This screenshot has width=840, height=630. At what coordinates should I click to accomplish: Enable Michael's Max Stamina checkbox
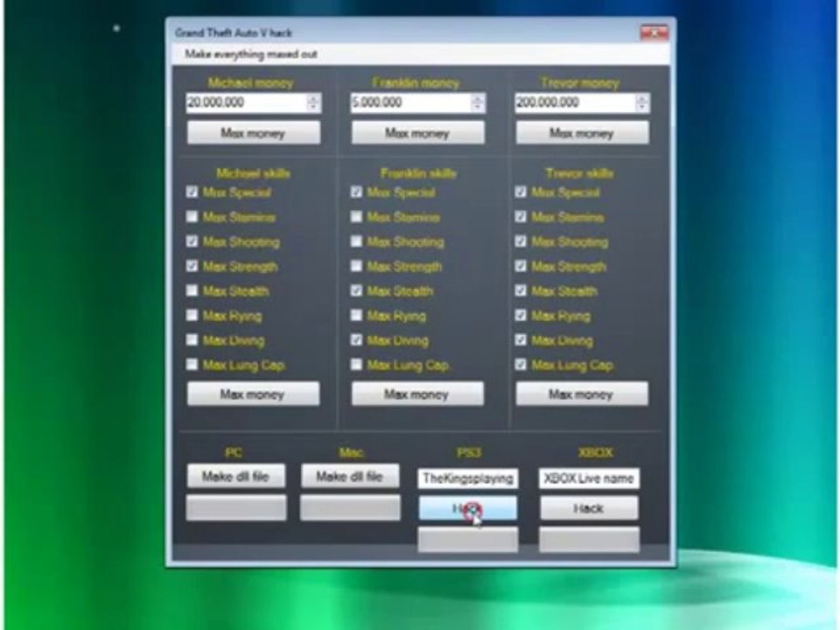point(192,216)
